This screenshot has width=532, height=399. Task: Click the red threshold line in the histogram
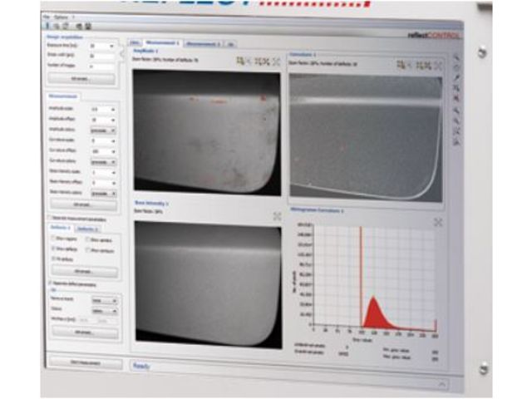pyautogui.click(x=361, y=274)
